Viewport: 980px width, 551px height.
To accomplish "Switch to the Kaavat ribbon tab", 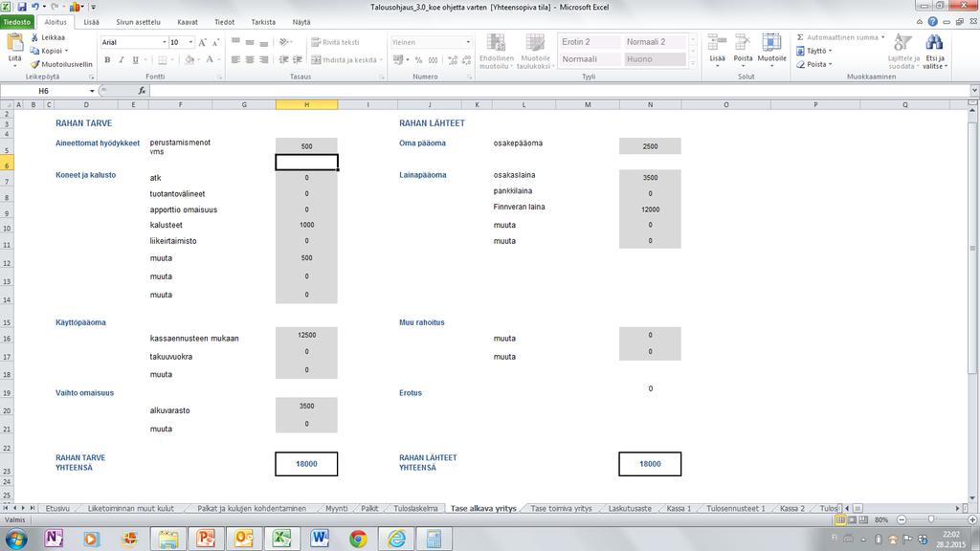I will click(x=187, y=22).
